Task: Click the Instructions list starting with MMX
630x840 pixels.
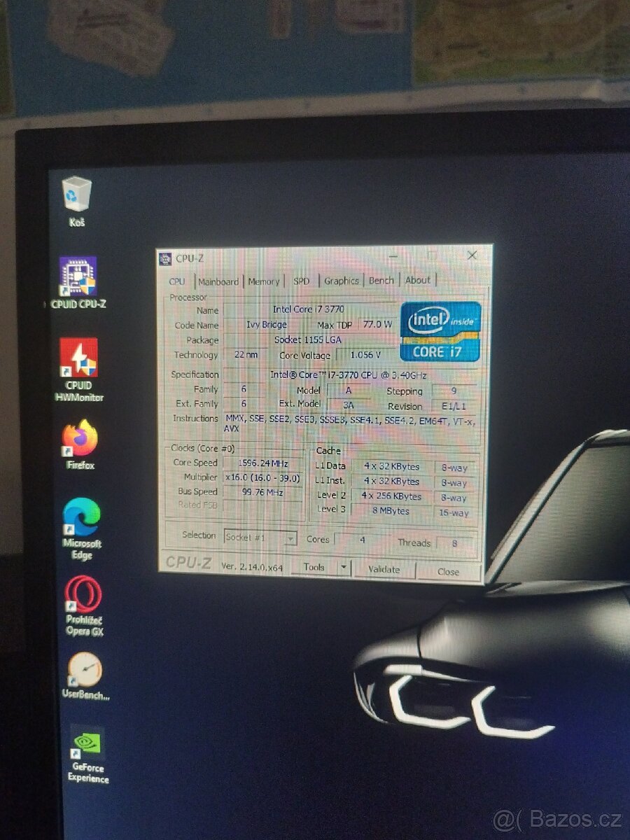Action: pos(350,423)
